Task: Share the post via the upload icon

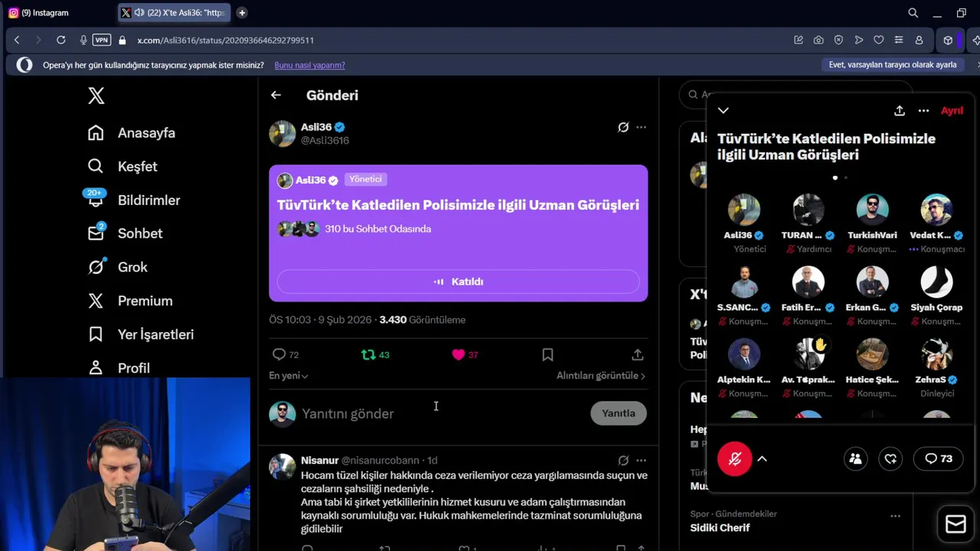Action: 637,354
